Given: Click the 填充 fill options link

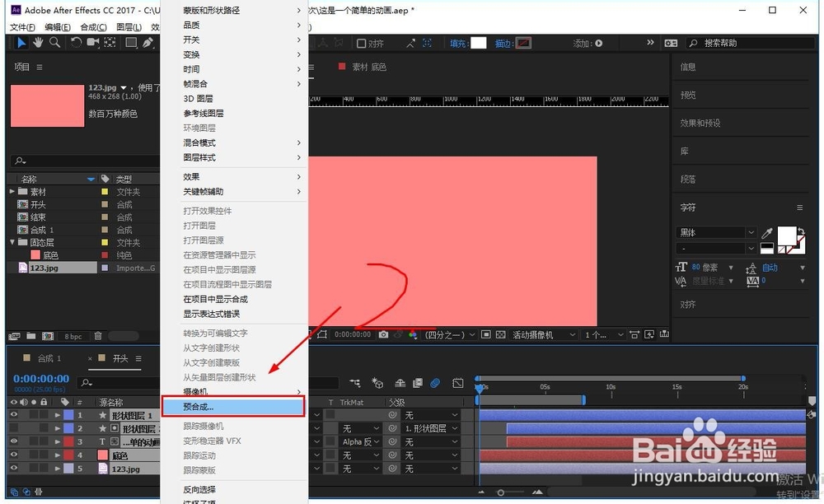Looking at the screenshot, I should click(458, 44).
